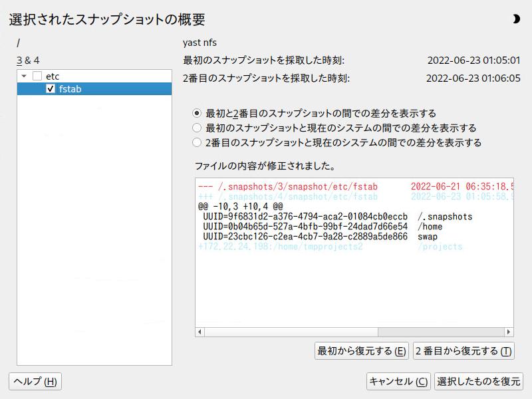
Task: Click the moon icon in top-right corner
Action: point(516,19)
